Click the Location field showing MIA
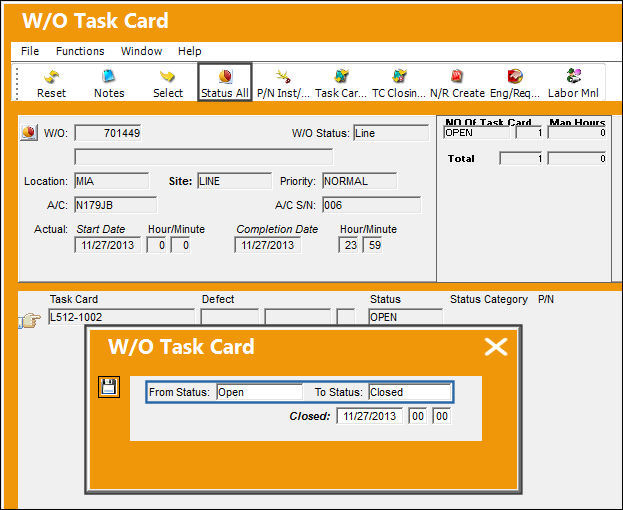The height and width of the screenshot is (510, 623). click(x=112, y=181)
